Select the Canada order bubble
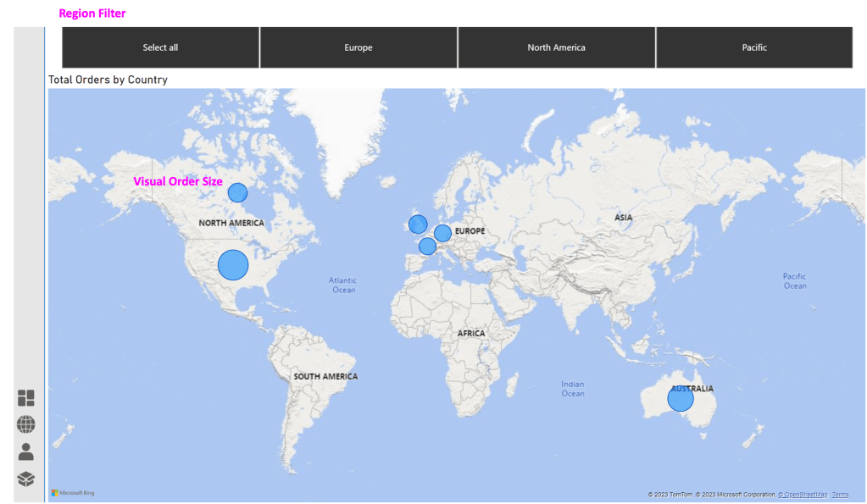867x504 pixels. pyautogui.click(x=237, y=193)
